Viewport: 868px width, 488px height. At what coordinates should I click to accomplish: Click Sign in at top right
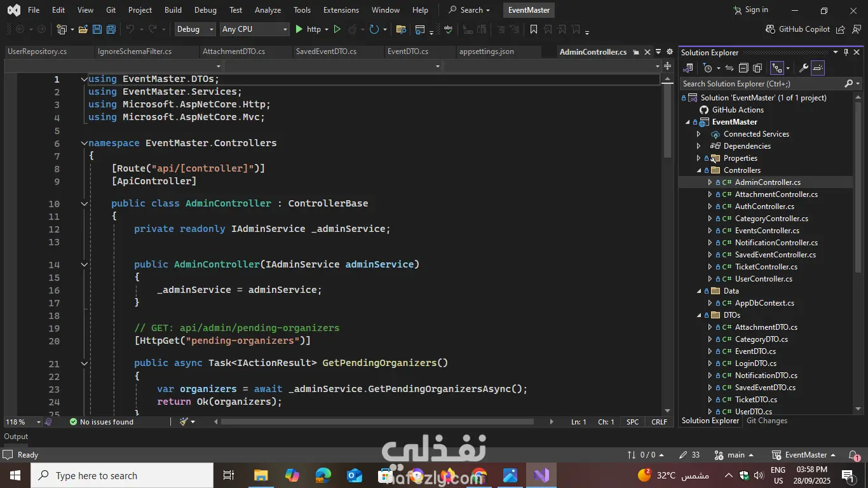750,10
